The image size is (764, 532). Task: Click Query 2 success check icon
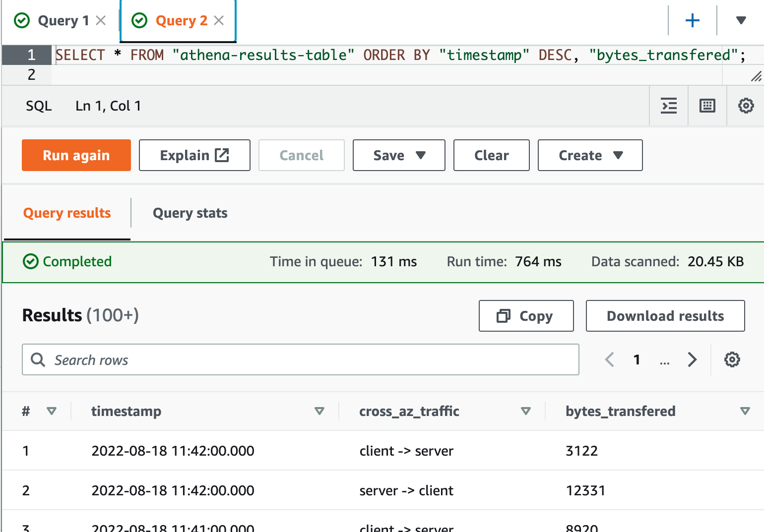pyautogui.click(x=139, y=20)
